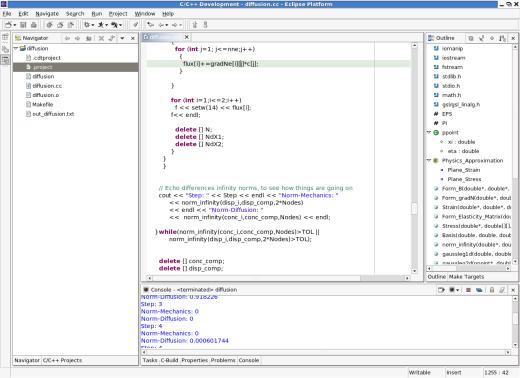Screen dimensions: 520x378
Task: Click the Display Selected Console icon
Action: click(452, 290)
